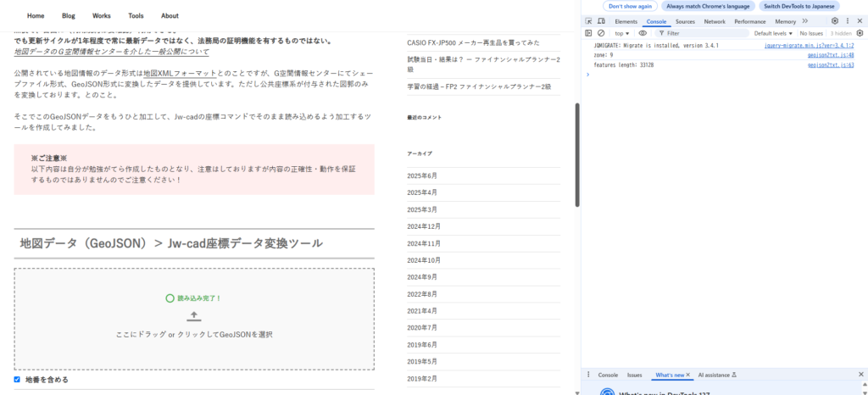This screenshot has width=868, height=395.
Task: Open the 2025年4月 archive
Action: [422, 192]
